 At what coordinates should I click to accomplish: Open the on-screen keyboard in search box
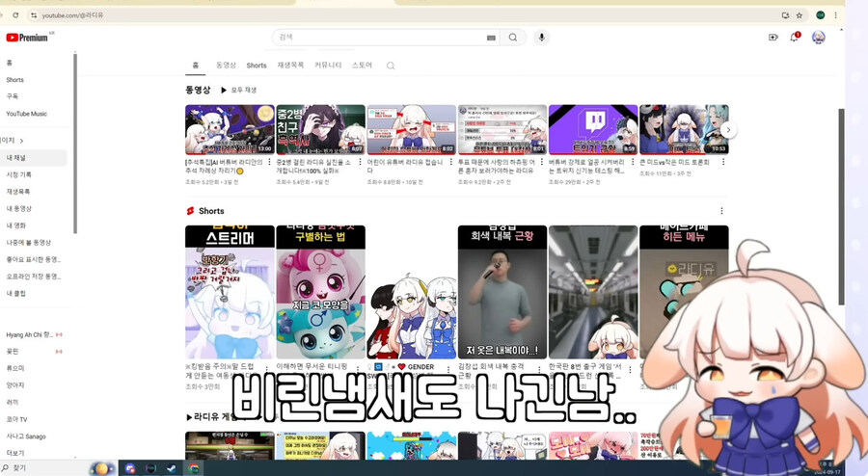pyautogui.click(x=491, y=38)
